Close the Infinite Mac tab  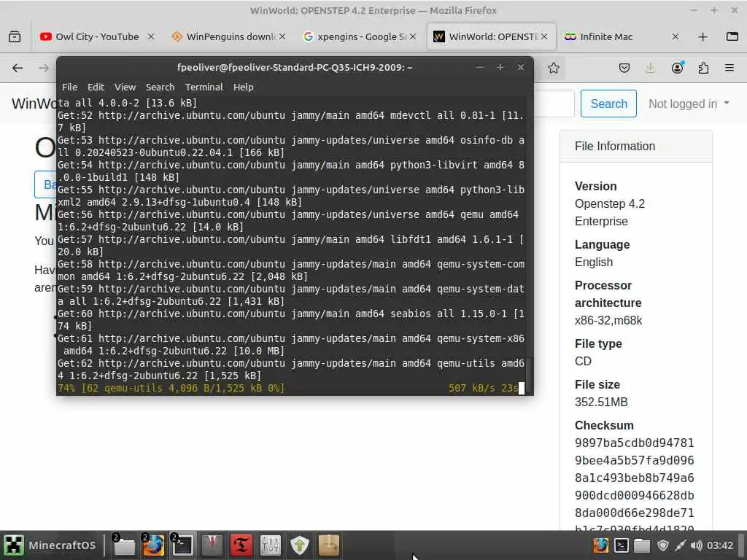click(675, 36)
